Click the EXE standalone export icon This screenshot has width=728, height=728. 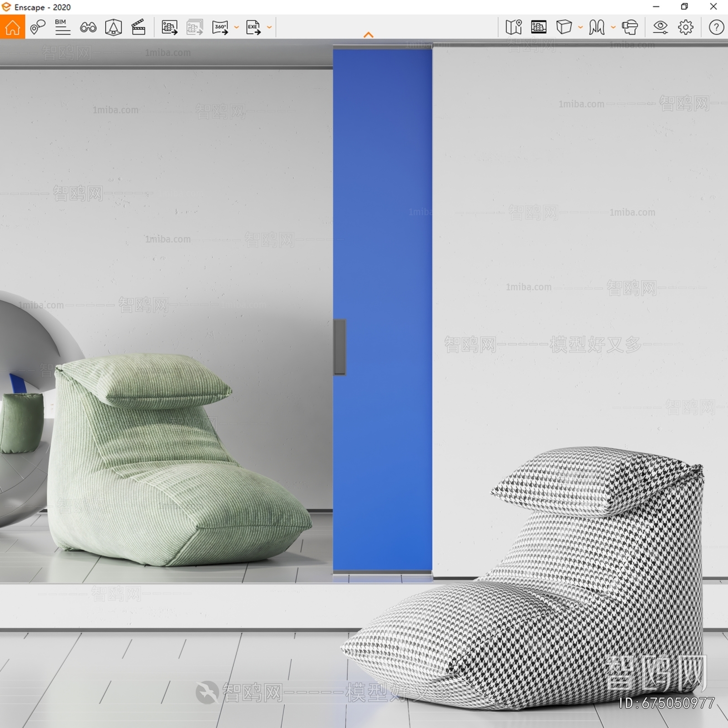coord(253,27)
